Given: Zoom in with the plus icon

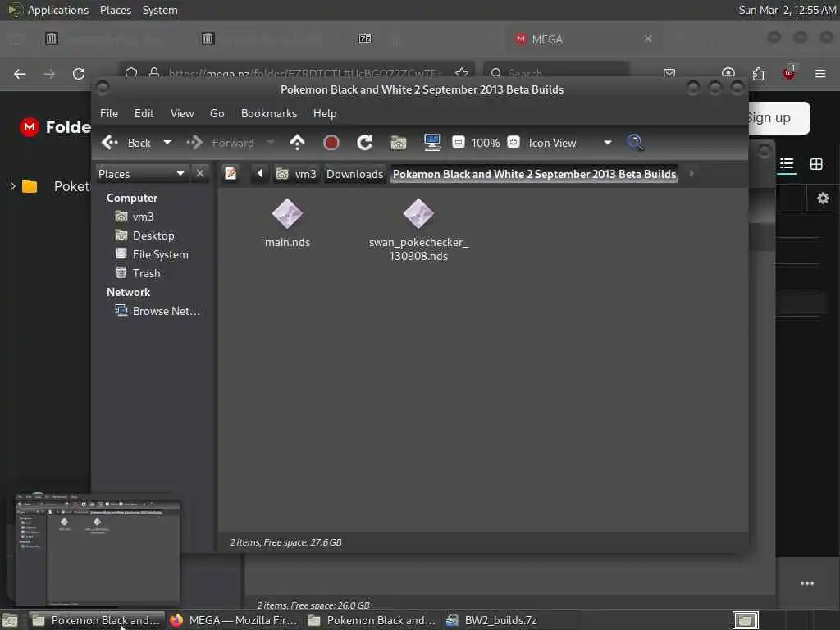Looking at the screenshot, I should click(514, 142).
